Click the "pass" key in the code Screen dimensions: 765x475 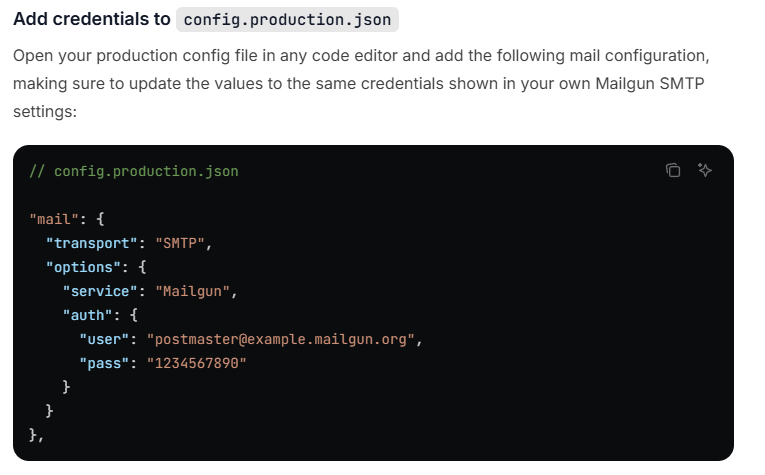104,363
